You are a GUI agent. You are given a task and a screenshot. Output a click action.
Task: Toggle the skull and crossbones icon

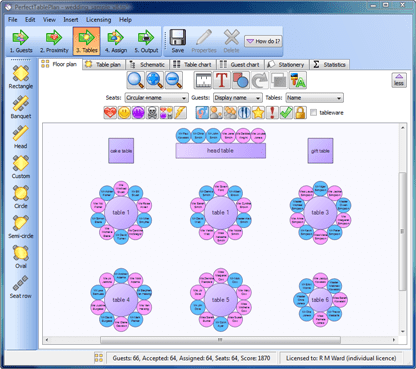click(x=152, y=113)
